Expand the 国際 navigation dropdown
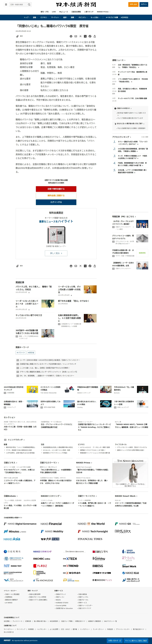The width and height of the screenshot is (152, 644). tap(73, 17)
